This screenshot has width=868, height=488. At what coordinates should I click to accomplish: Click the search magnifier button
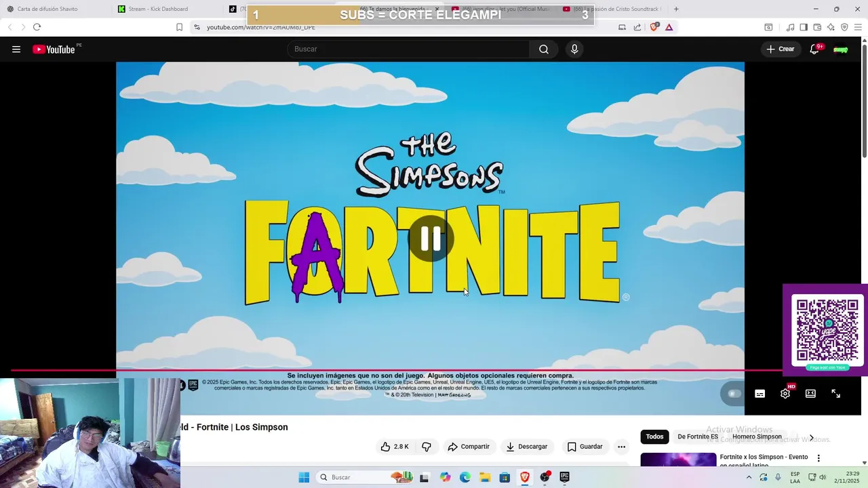[x=544, y=49]
